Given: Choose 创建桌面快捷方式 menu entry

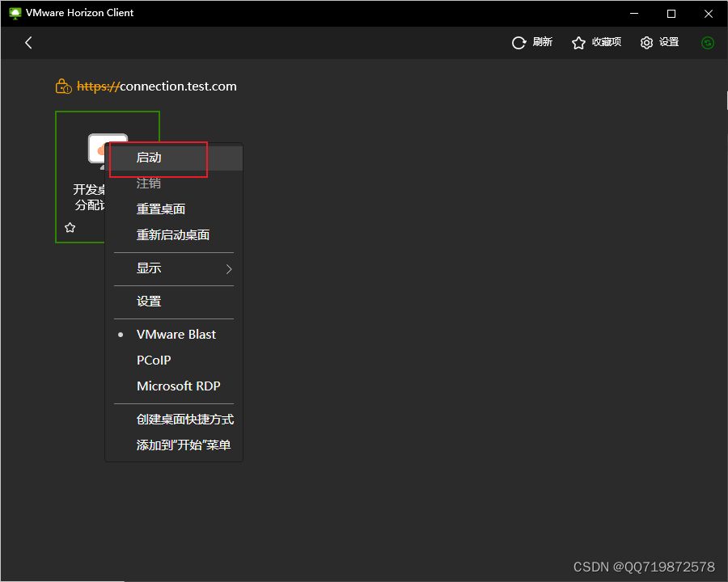Looking at the screenshot, I should [x=174, y=420].
